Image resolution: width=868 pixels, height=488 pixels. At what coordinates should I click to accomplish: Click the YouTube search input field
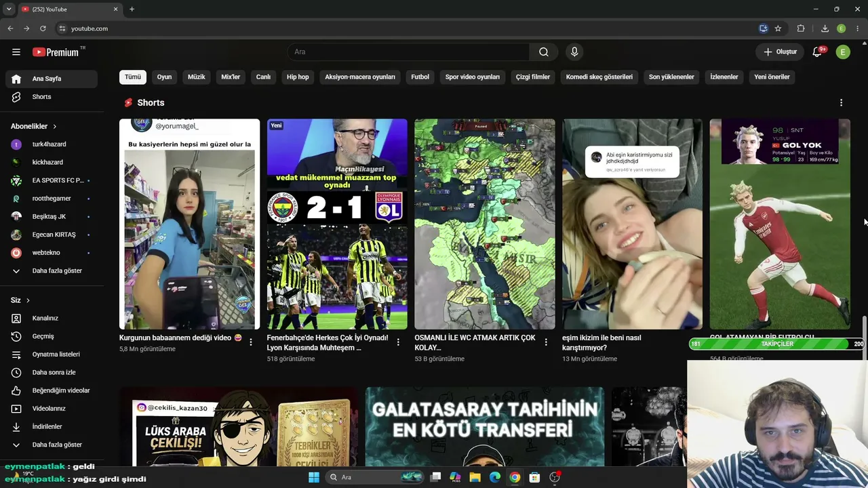(408, 52)
